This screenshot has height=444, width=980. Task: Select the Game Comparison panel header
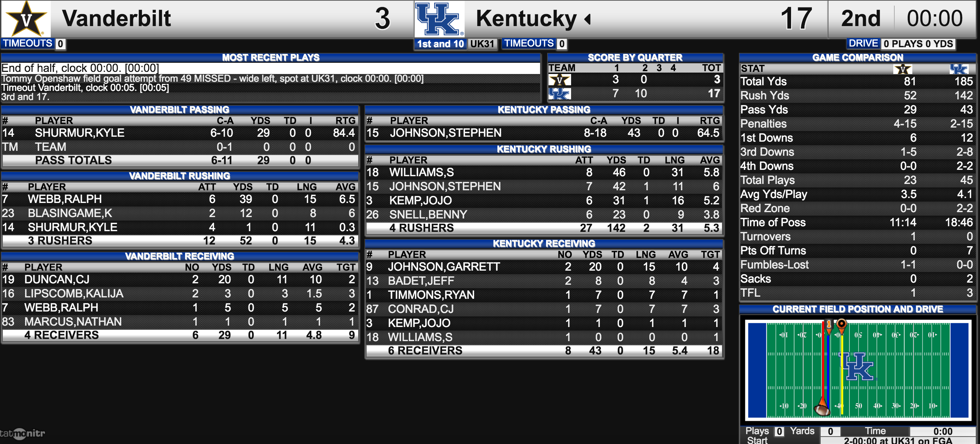point(857,57)
